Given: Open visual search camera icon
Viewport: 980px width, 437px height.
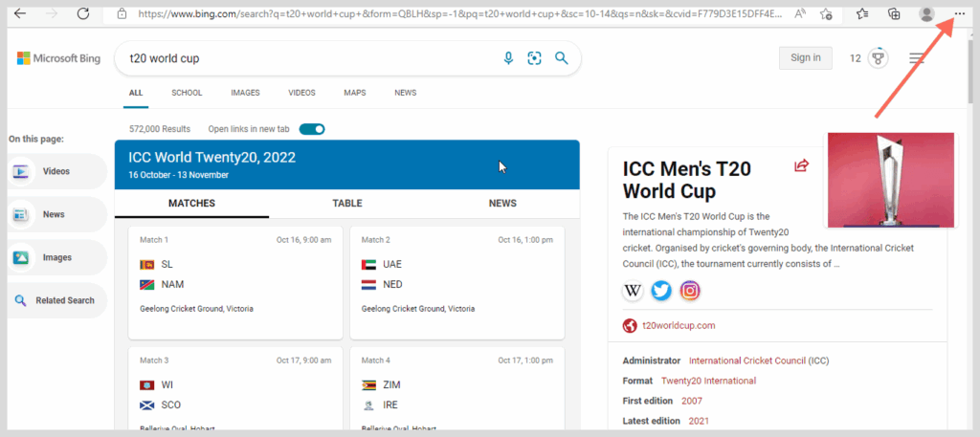Looking at the screenshot, I should pos(535,58).
